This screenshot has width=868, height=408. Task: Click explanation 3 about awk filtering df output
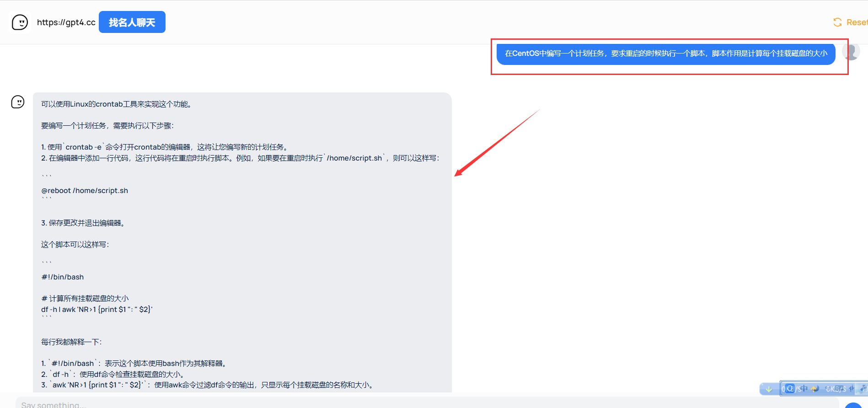209,385
